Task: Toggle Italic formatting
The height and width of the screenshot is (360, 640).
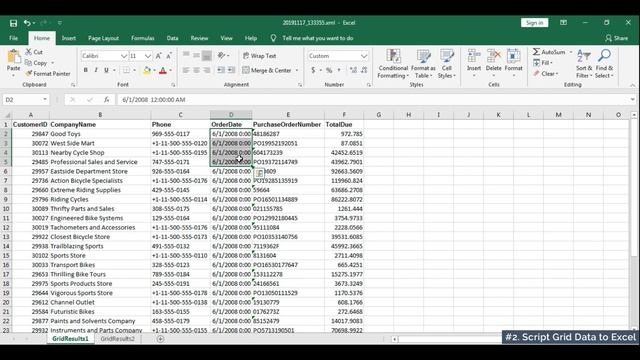Action: point(96,70)
